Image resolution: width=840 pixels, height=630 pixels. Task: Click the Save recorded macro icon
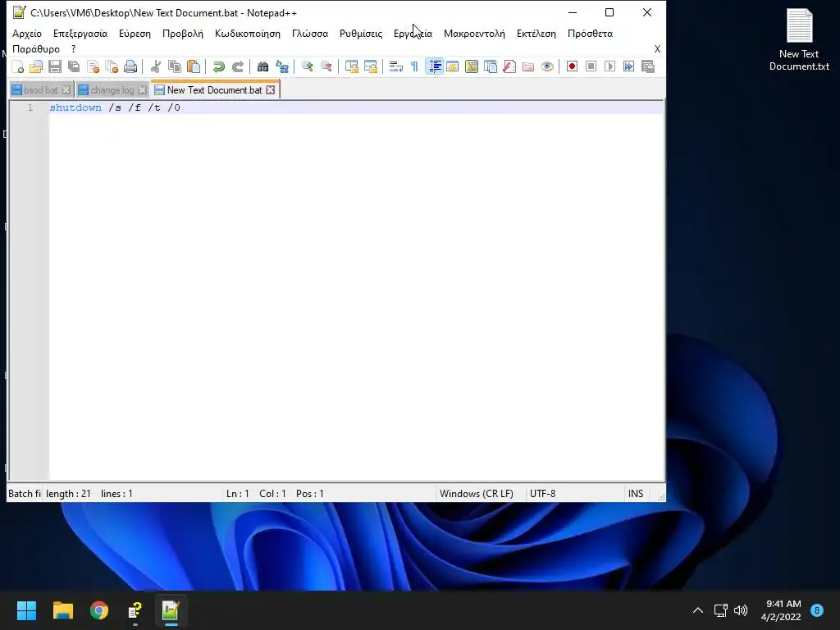pyautogui.click(x=648, y=66)
